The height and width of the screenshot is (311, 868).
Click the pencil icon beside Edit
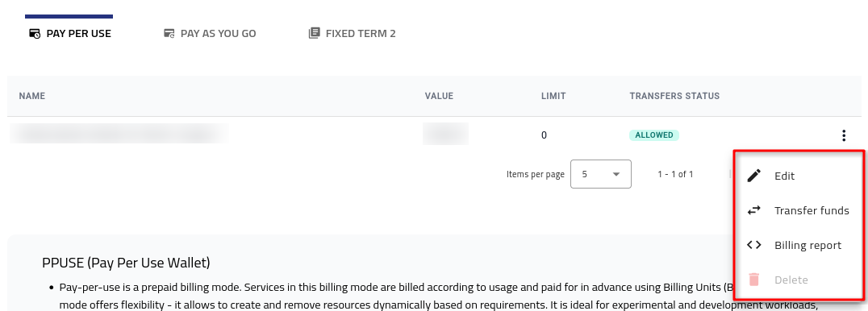coord(754,176)
